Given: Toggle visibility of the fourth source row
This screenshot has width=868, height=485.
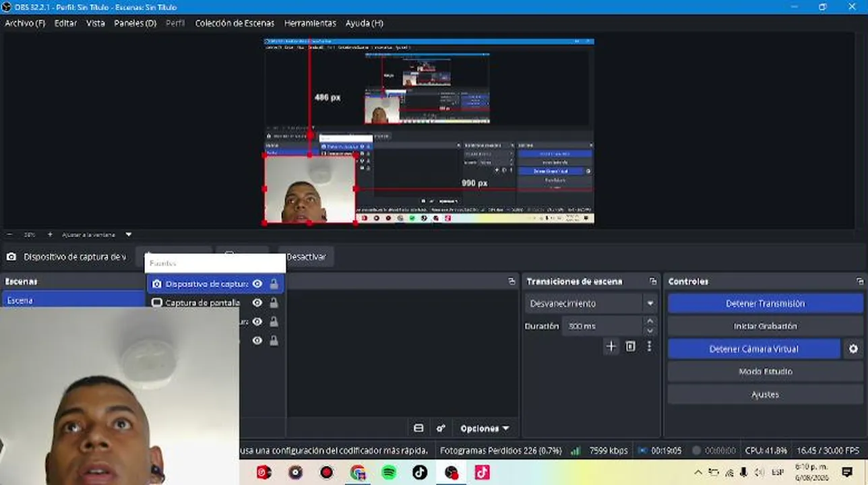Looking at the screenshot, I should click(x=257, y=341).
